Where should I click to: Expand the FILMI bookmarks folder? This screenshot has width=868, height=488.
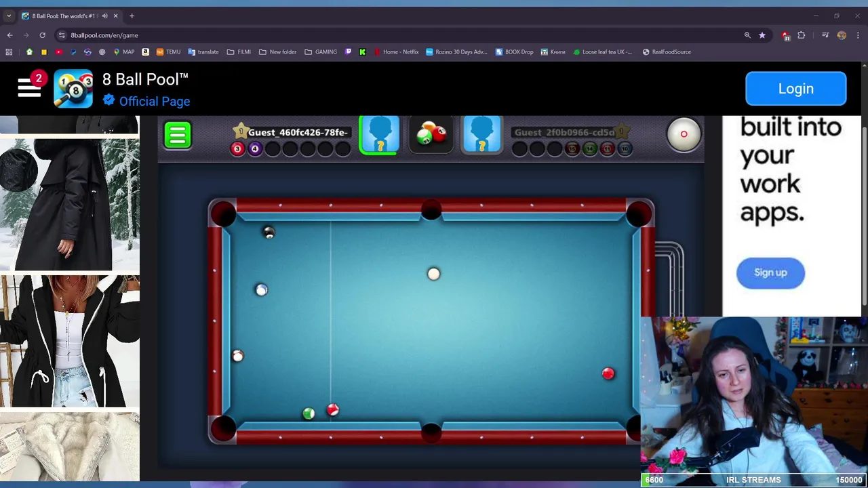tap(239, 52)
